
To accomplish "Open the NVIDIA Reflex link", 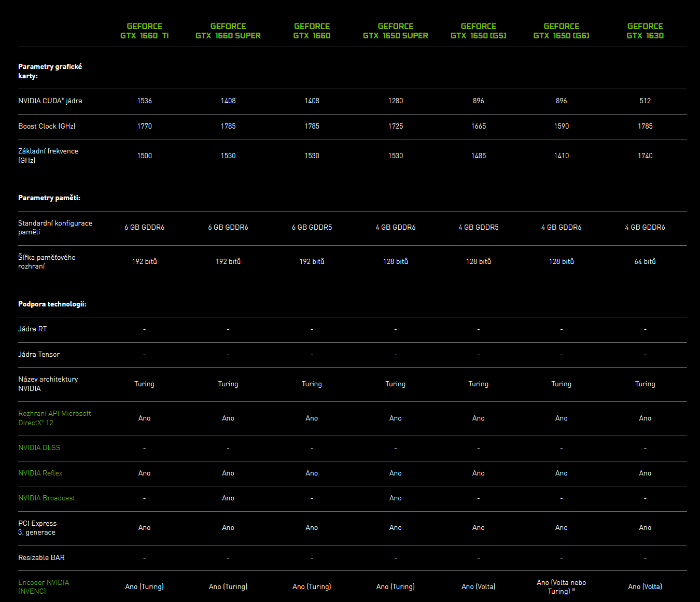I will (x=40, y=473).
